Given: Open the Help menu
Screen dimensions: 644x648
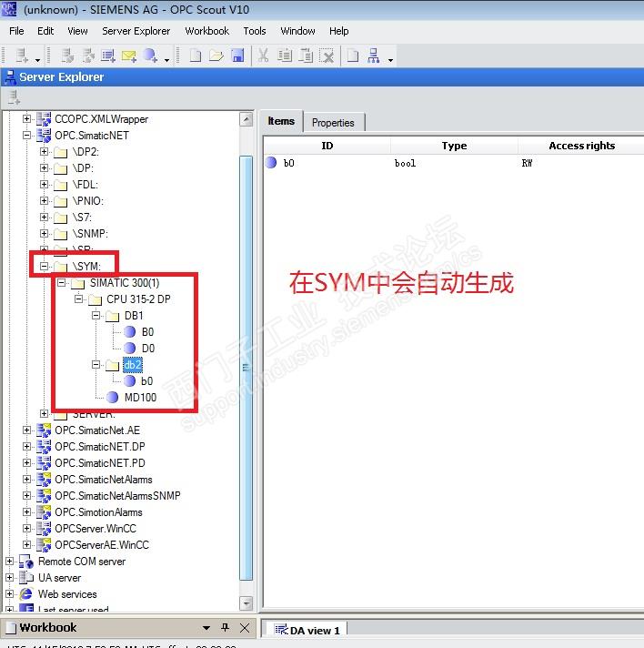Looking at the screenshot, I should pos(338,31).
